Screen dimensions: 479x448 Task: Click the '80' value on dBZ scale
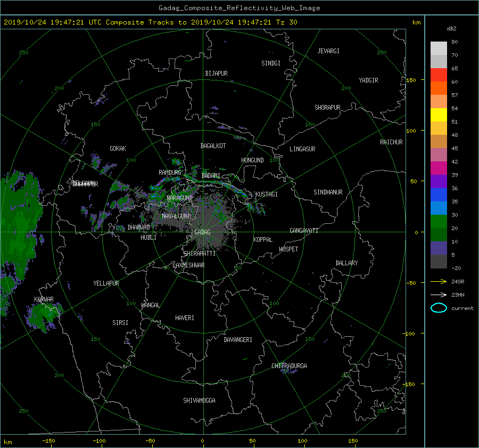point(455,42)
